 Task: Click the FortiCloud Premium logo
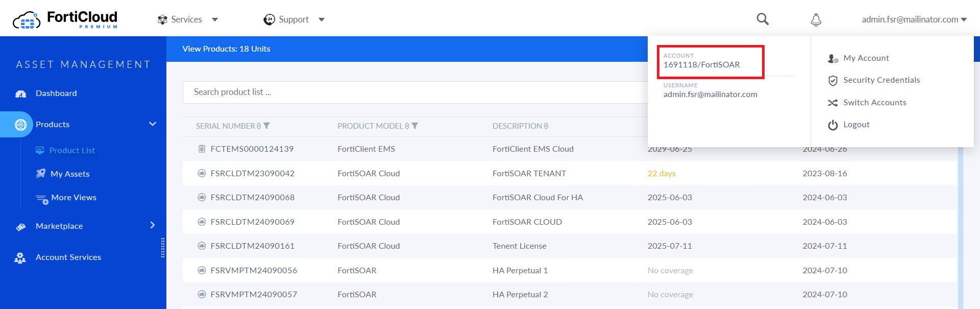(x=65, y=19)
